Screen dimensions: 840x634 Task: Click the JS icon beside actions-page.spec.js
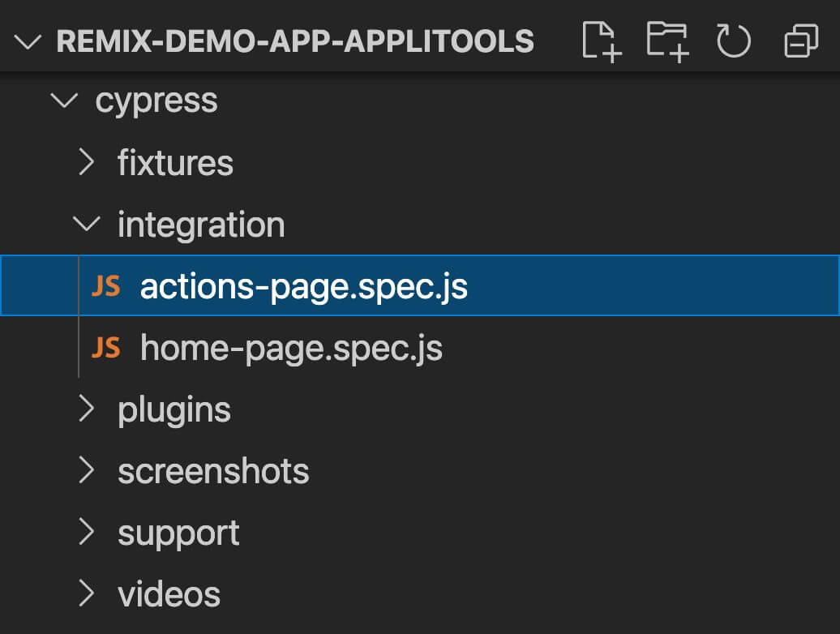pos(105,286)
